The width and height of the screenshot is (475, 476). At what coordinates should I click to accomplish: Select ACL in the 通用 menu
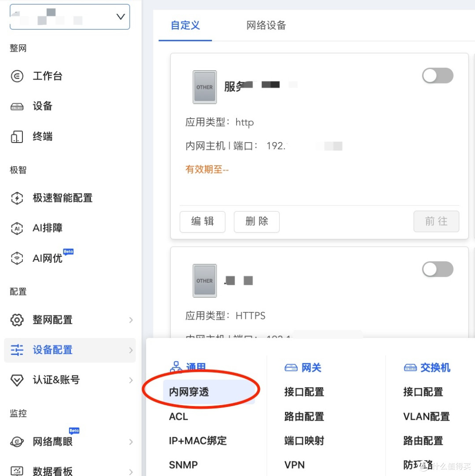point(179,417)
